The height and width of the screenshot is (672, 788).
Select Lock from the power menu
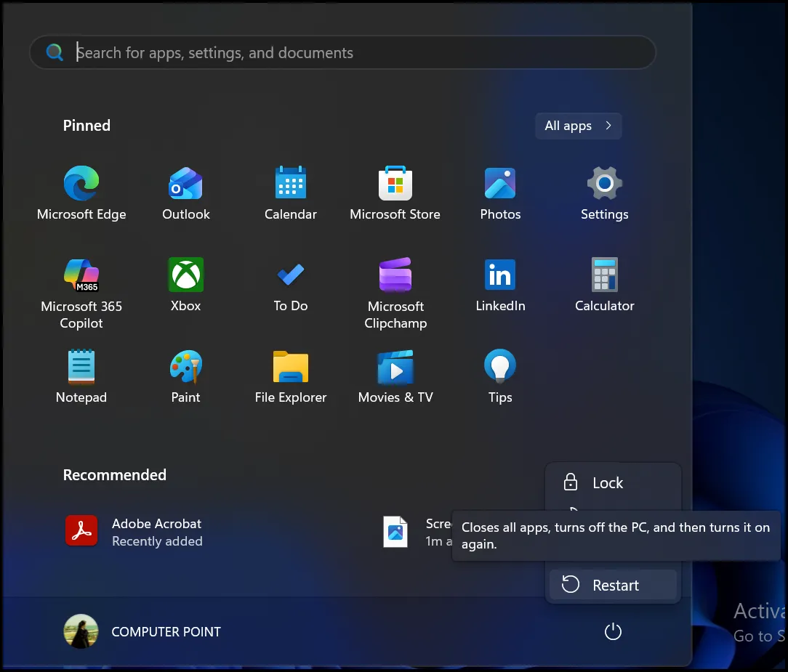613,482
